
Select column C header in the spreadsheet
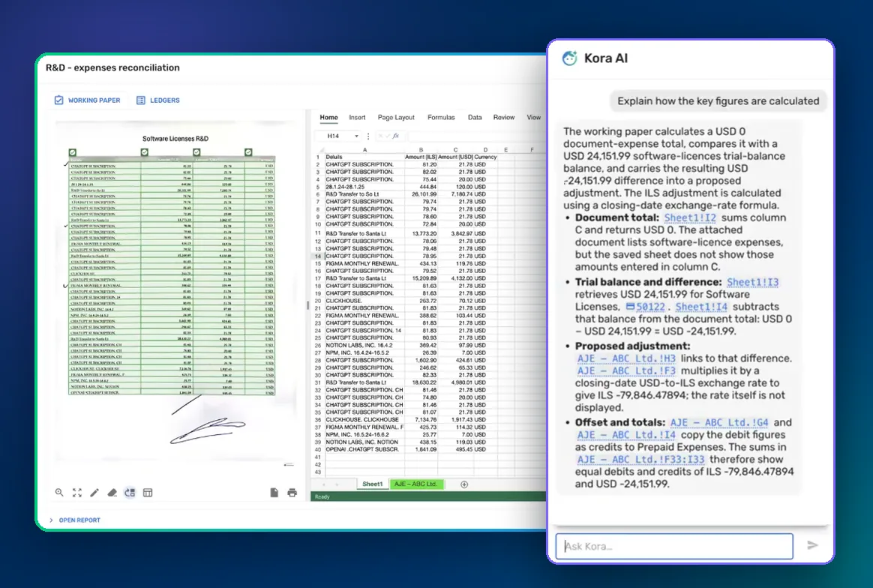(455, 150)
